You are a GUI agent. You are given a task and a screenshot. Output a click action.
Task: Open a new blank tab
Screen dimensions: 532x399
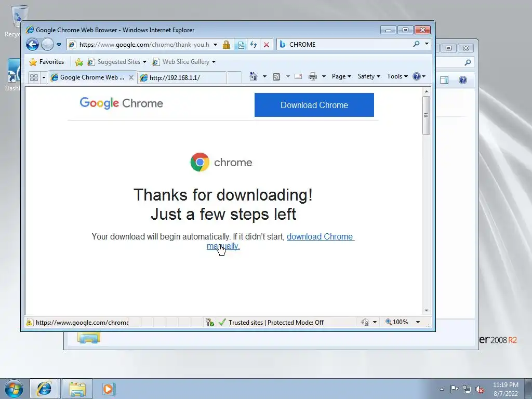234,78
